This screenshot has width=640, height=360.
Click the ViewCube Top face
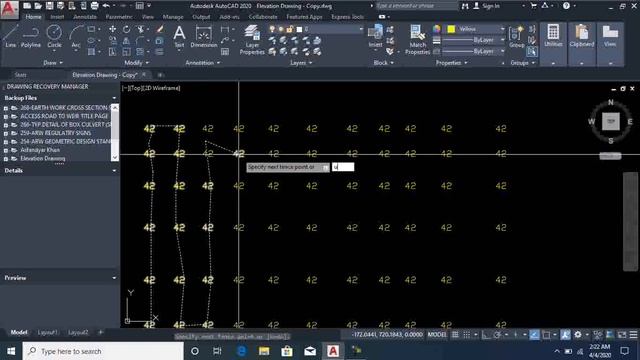611,121
